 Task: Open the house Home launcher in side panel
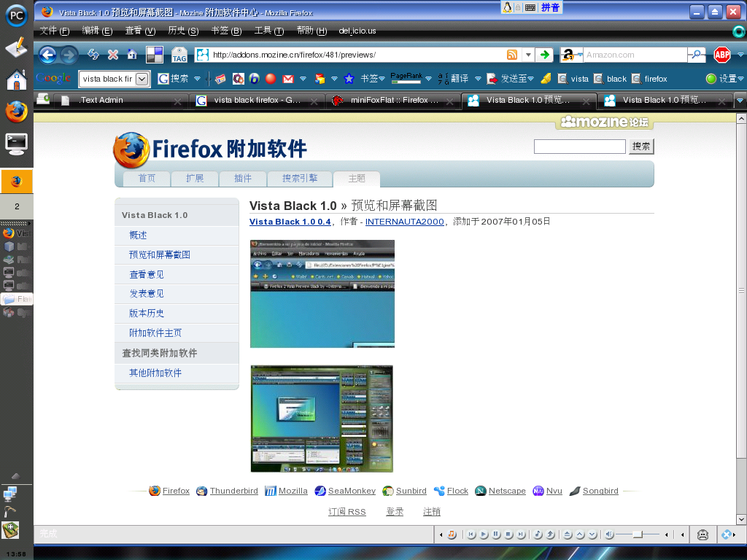(16, 79)
